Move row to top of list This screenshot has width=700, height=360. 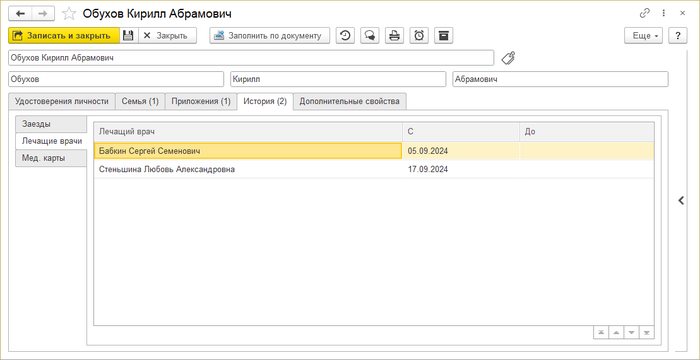coord(601,332)
